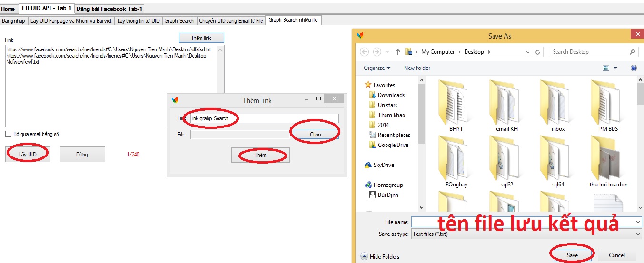The image size is (644, 263).
Task: Open the thu hoi hoa don folder
Action: 608,161
